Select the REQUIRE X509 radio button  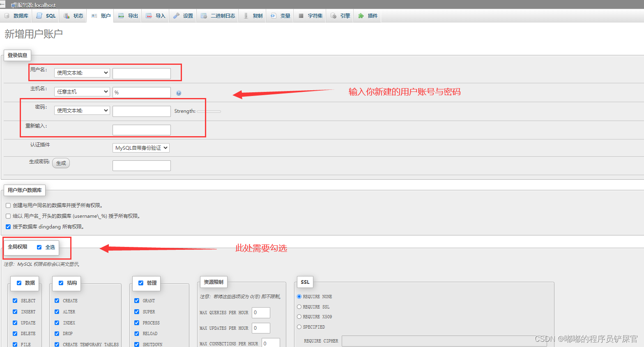(x=299, y=317)
